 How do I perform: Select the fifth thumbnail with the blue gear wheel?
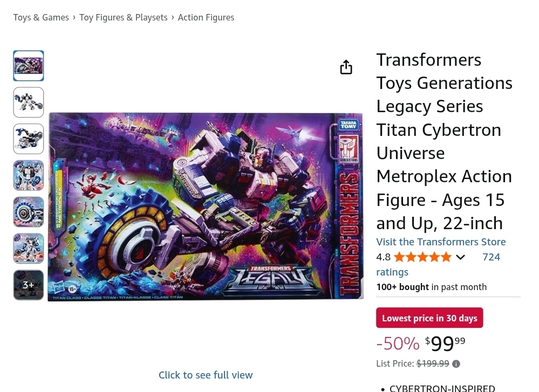point(29,212)
